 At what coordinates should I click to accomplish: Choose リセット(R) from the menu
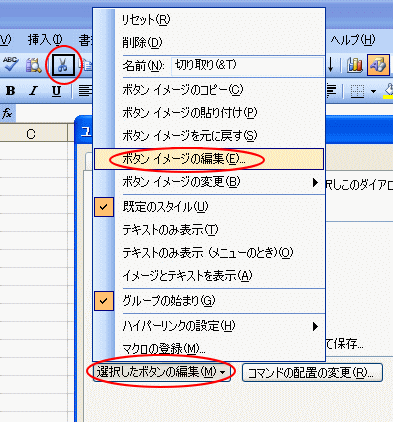point(209,20)
